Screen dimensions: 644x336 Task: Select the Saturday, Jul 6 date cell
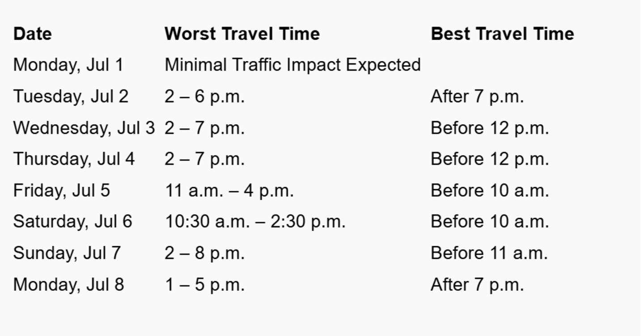[72, 222]
